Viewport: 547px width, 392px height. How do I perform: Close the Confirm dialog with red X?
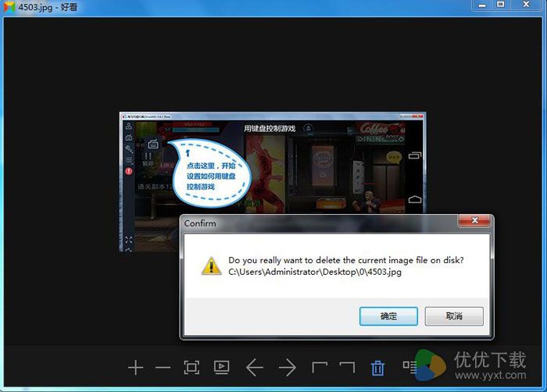pos(474,220)
